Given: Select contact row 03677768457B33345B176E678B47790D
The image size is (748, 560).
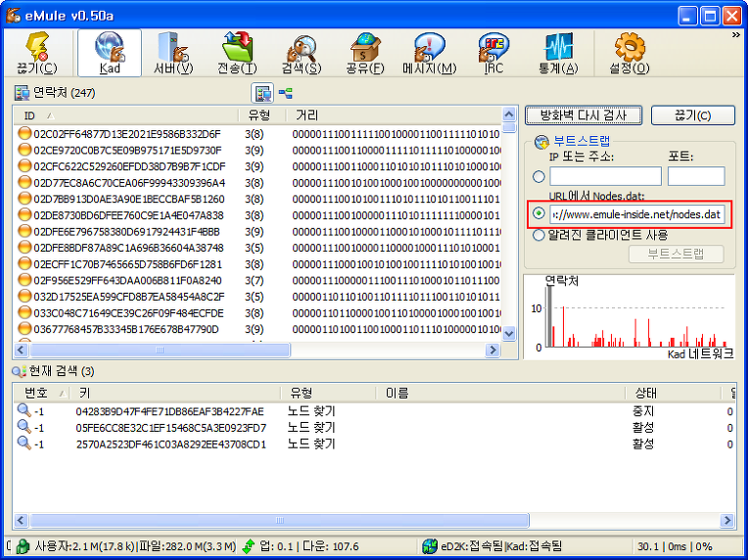Looking at the screenshot, I should 257,329.
